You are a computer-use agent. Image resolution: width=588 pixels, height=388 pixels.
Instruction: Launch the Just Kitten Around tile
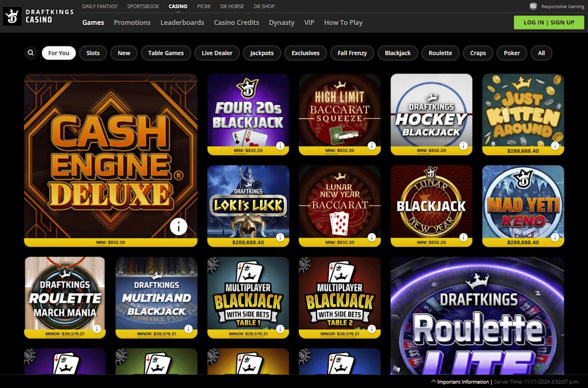[523, 114]
